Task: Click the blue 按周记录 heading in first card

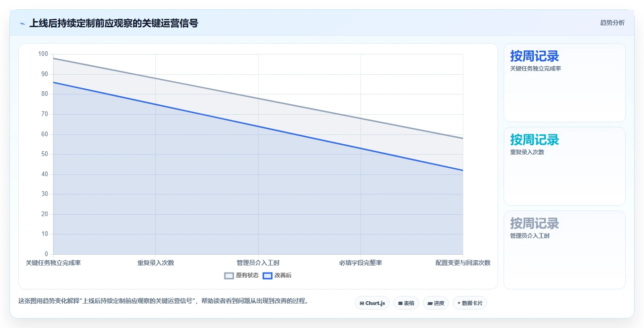Action: click(x=535, y=56)
